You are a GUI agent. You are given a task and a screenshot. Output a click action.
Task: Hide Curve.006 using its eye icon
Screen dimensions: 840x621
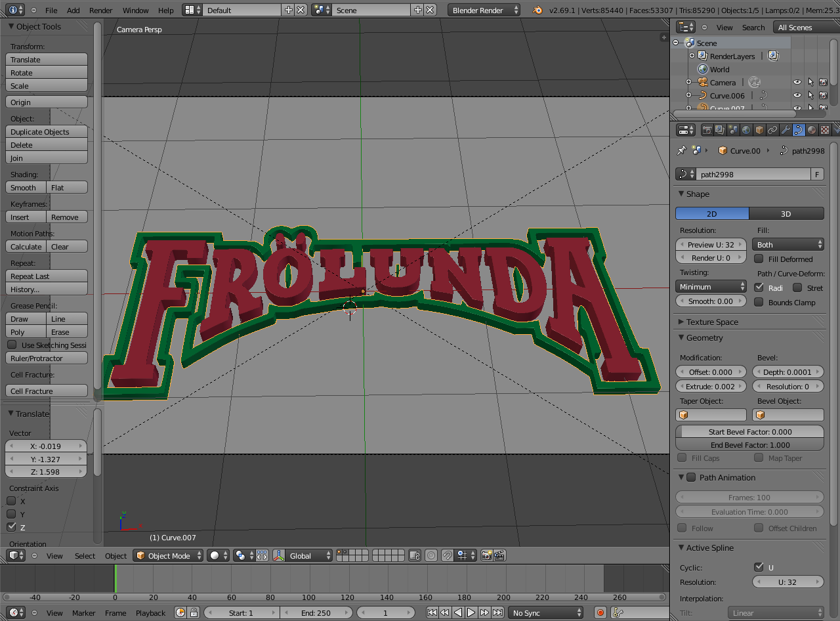click(797, 95)
